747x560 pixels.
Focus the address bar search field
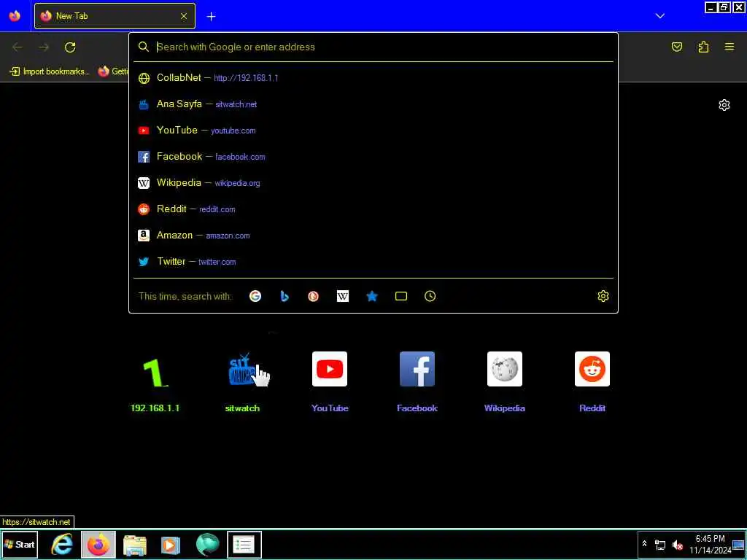(x=373, y=47)
